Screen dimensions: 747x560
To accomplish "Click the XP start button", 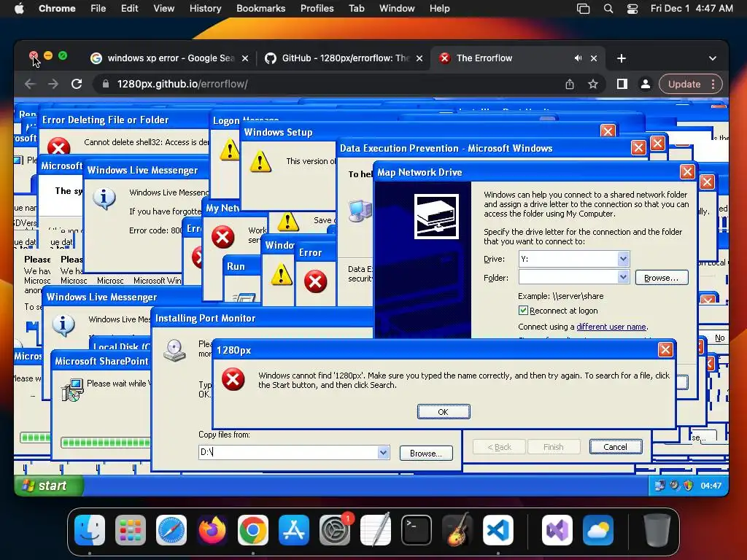I will coord(48,486).
